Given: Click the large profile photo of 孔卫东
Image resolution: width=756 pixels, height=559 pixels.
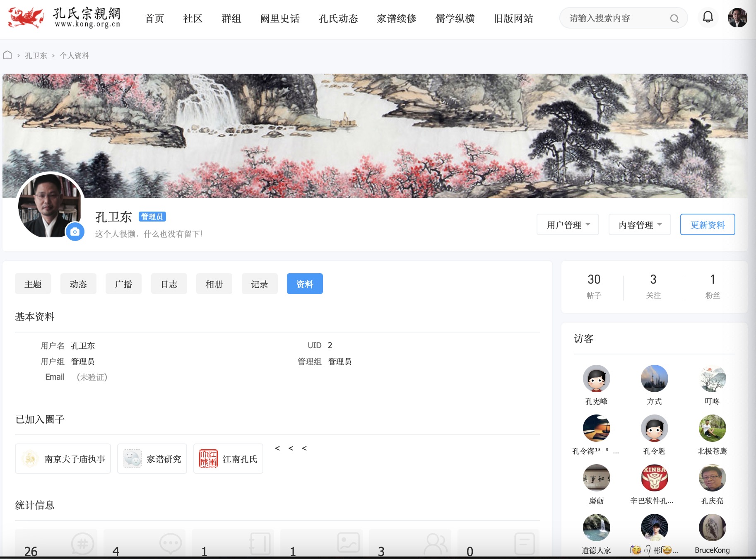Looking at the screenshot, I should click(x=50, y=206).
